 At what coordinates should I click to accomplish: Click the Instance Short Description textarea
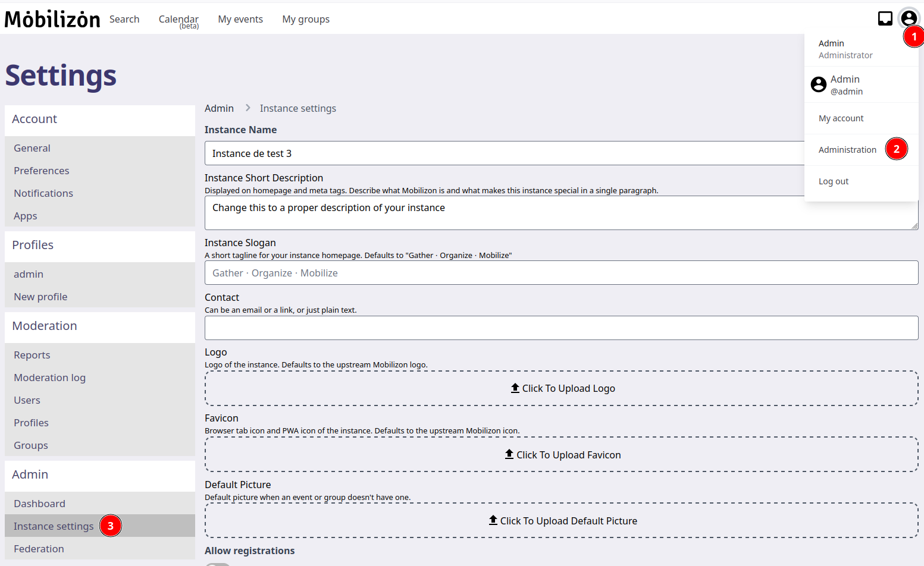point(561,213)
